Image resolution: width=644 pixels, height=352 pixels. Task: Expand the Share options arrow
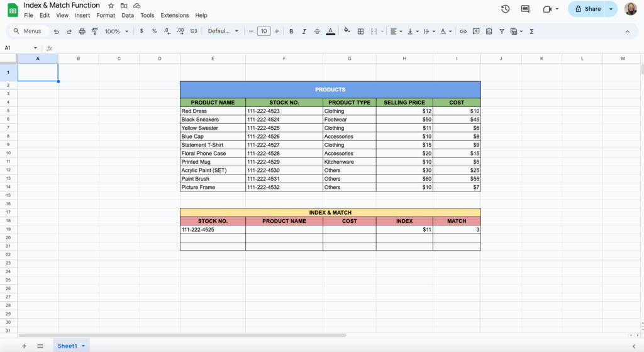tap(611, 9)
